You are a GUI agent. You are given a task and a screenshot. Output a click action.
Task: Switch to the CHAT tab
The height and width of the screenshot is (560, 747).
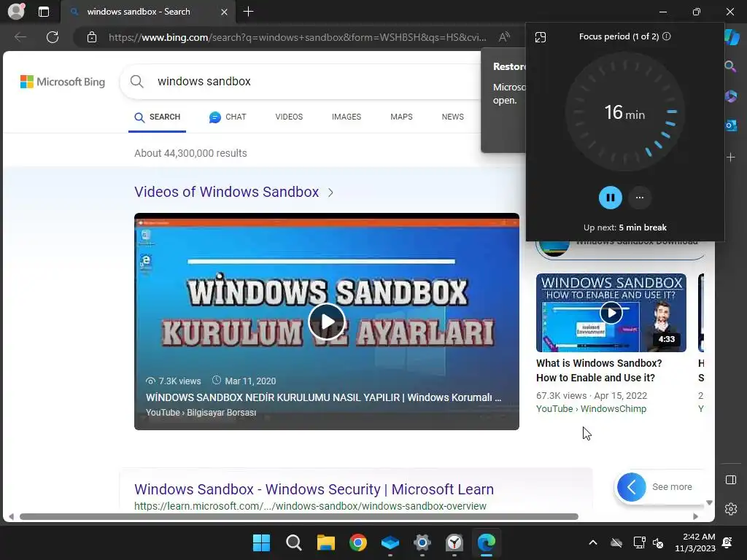pyautogui.click(x=228, y=117)
